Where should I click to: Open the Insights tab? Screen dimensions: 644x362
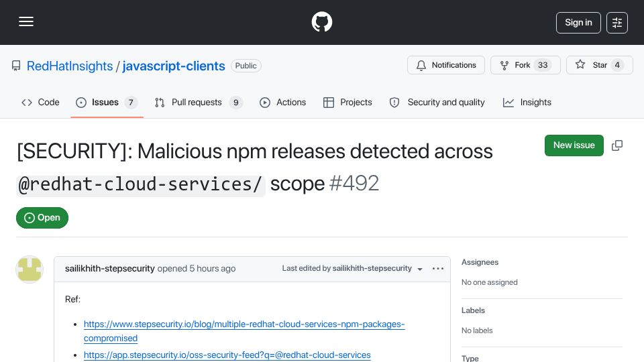click(x=527, y=102)
